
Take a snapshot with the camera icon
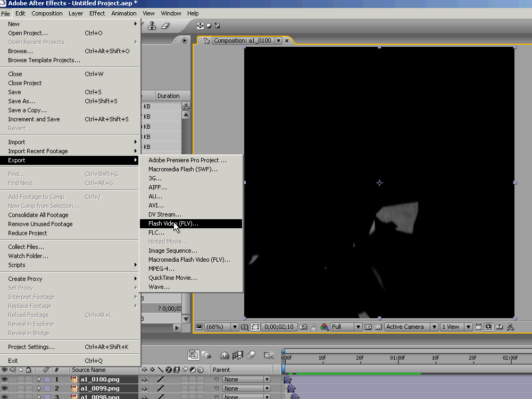tap(303, 327)
